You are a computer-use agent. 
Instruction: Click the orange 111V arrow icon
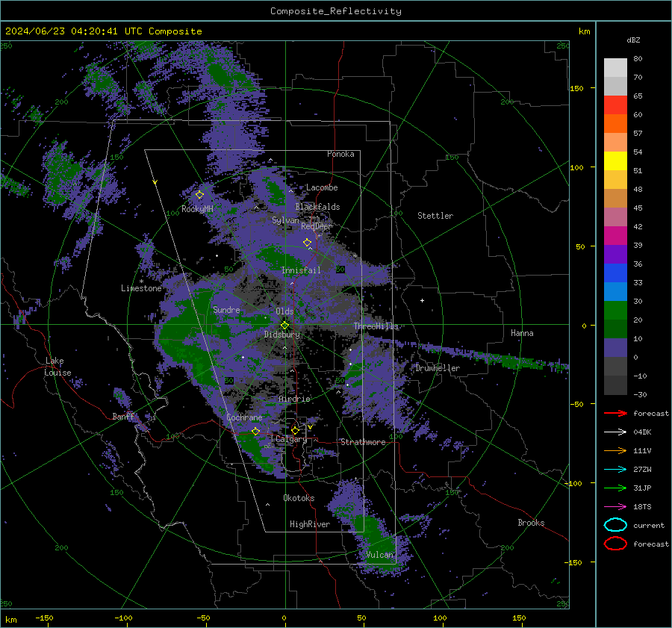pos(615,450)
